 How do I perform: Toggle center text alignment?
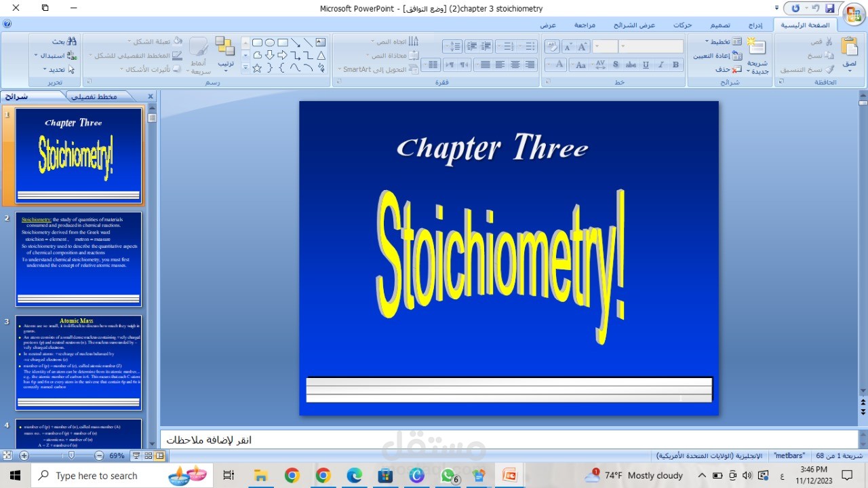(x=515, y=65)
